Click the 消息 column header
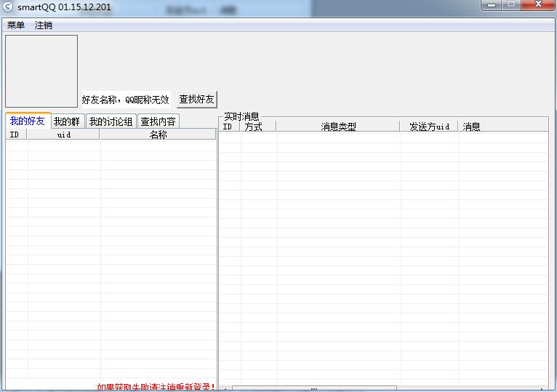Image resolution: width=557 pixels, height=392 pixels. click(x=503, y=127)
